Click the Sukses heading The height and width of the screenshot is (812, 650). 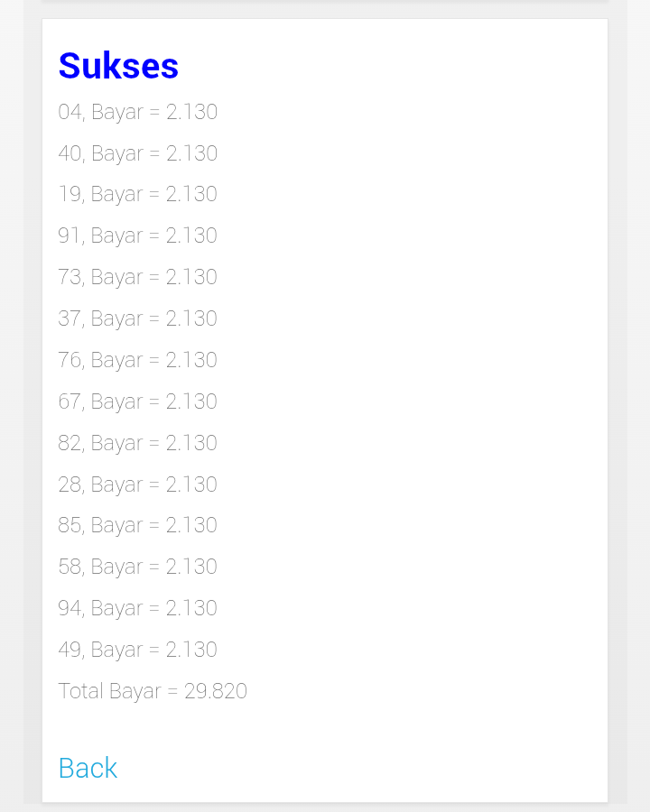point(118,66)
